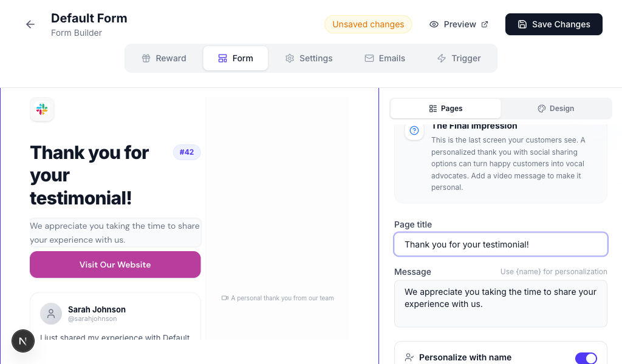This screenshot has height=364, width=622.
Task: Click the Message text area
Action: [501, 303]
